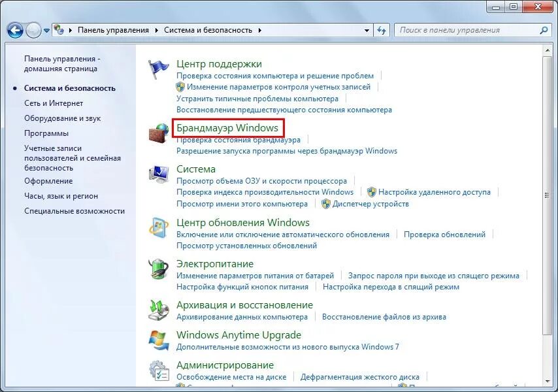The image size is (558, 392).
Task: Click Проверка состояния компьютера и решение проблем
Action: pyautogui.click(x=274, y=76)
